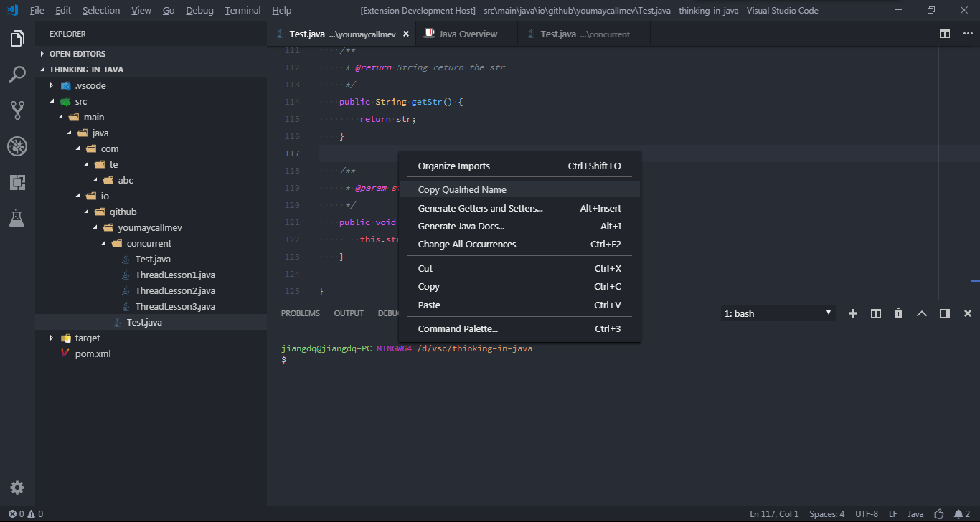980x522 pixels.
Task: Split the editor to the right
Action: pyautogui.click(x=945, y=34)
